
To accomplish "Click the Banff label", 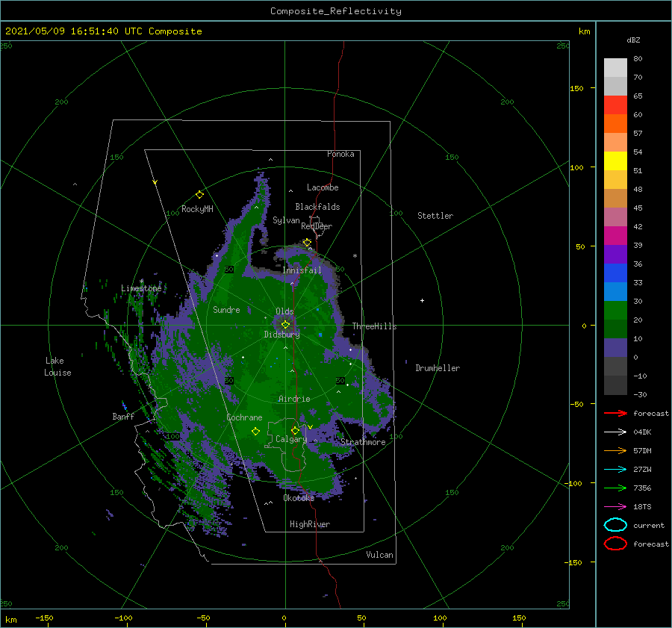I will pyautogui.click(x=123, y=416).
